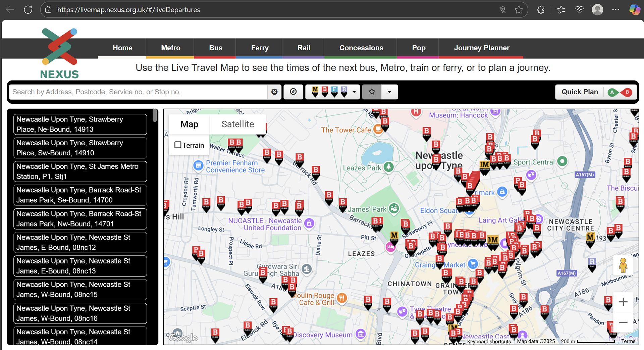Click the Metro M marker in filter
644x350 pixels.
coord(315,92)
